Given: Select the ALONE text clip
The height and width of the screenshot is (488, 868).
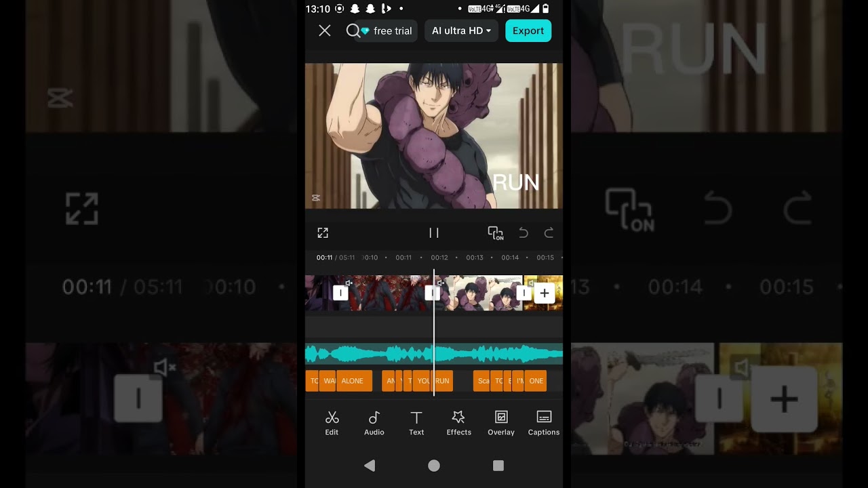Looking at the screenshot, I should pyautogui.click(x=354, y=381).
